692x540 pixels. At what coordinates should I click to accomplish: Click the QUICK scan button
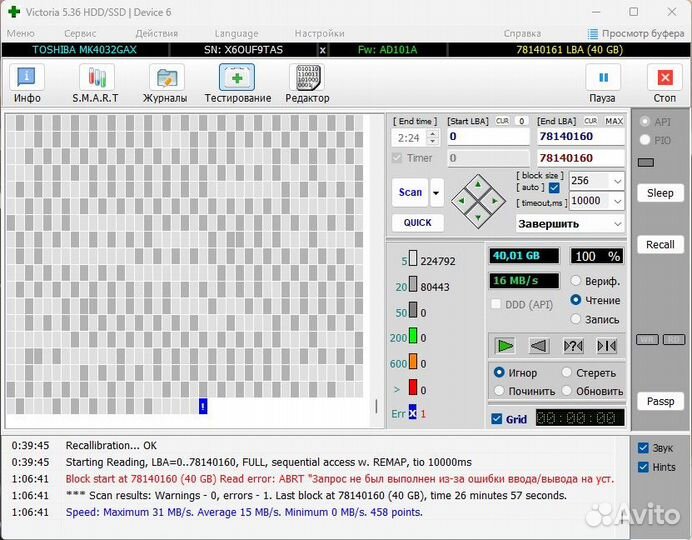click(x=417, y=223)
